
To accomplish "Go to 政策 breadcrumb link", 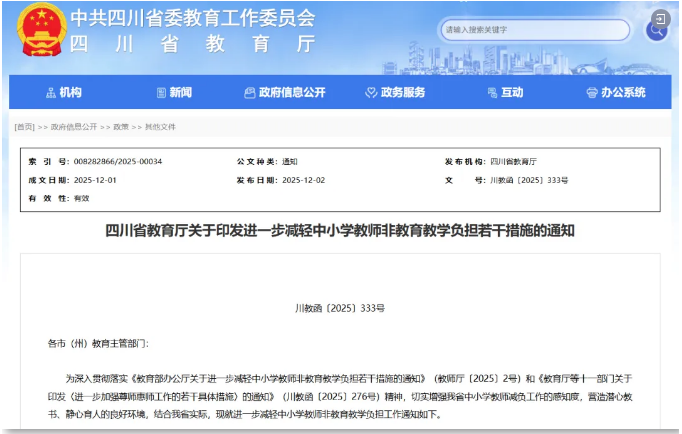I will [121, 127].
